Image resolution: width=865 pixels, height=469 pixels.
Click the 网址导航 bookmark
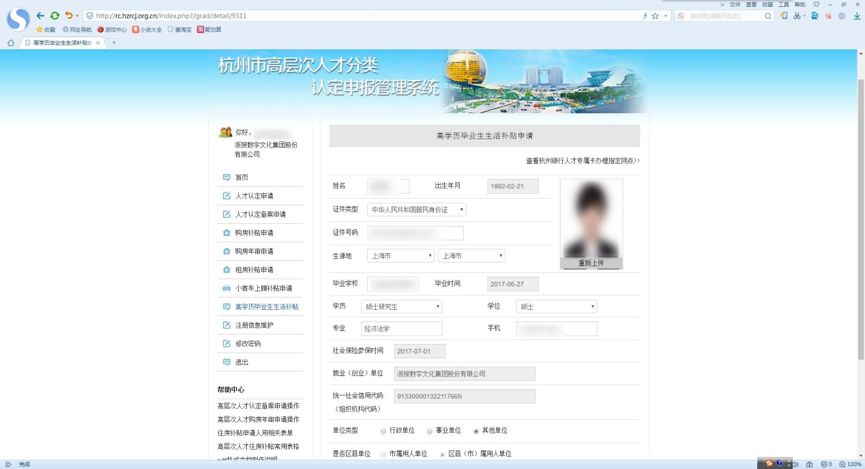pos(77,29)
